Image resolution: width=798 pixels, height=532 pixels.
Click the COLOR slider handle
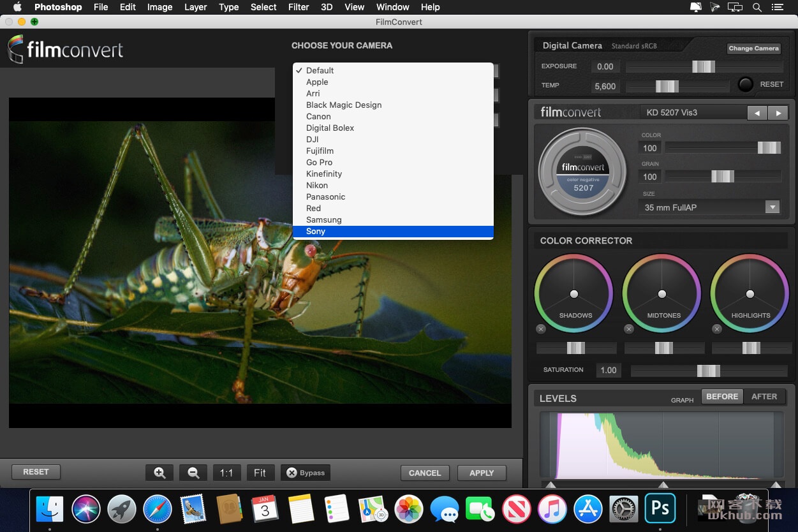pyautogui.click(x=769, y=147)
